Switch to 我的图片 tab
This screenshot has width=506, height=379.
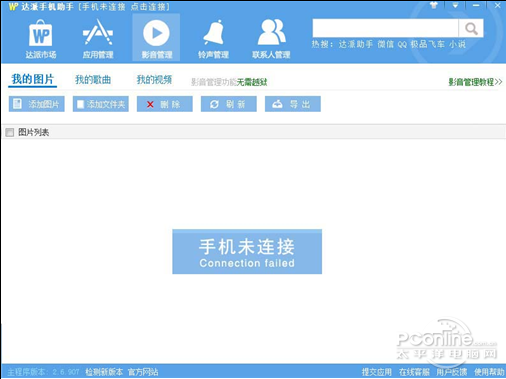pyautogui.click(x=33, y=80)
